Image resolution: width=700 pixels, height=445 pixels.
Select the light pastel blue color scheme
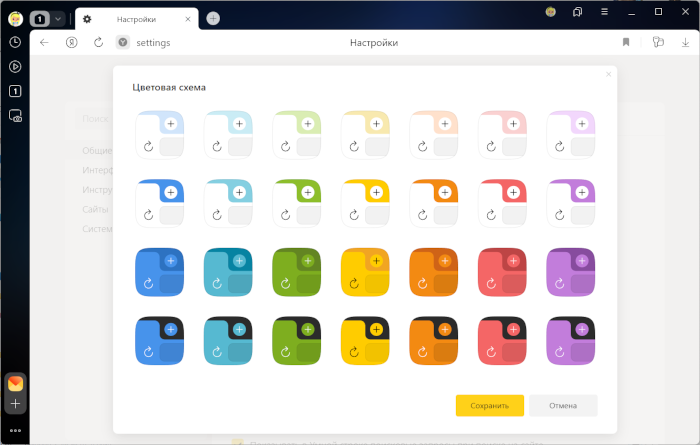(160, 134)
